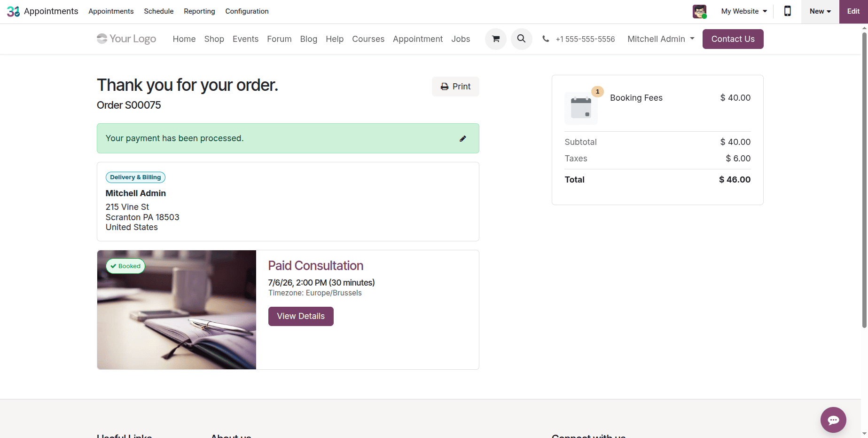Click the quantity badge 1 on Booking Fees
Image resolution: width=868 pixels, height=438 pixels.
point(597,92)
